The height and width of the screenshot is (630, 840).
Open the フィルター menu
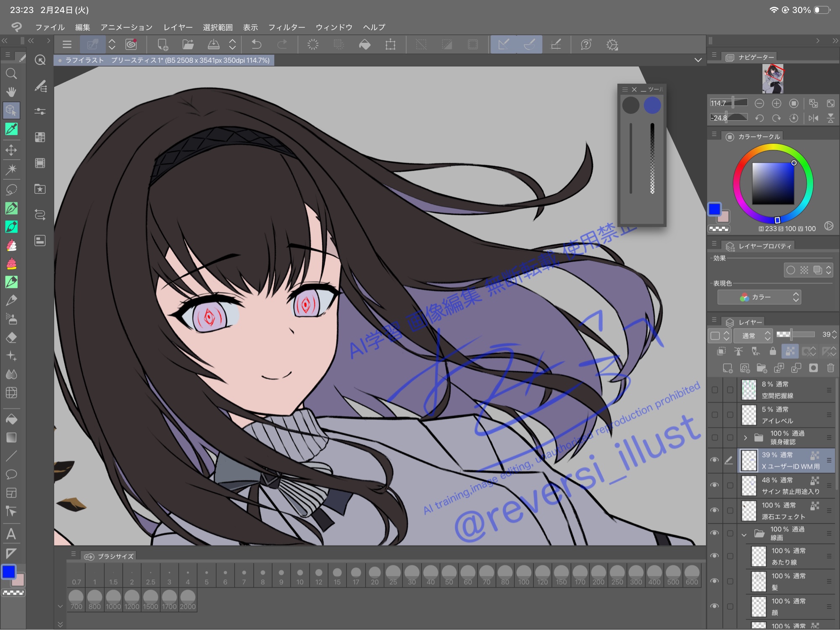click(x=286, y=27)
